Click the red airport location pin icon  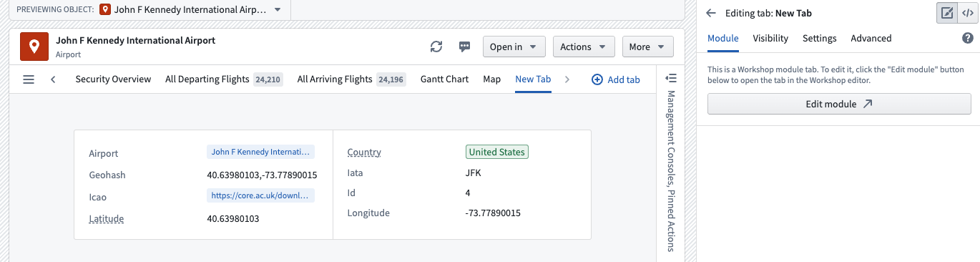34,47
